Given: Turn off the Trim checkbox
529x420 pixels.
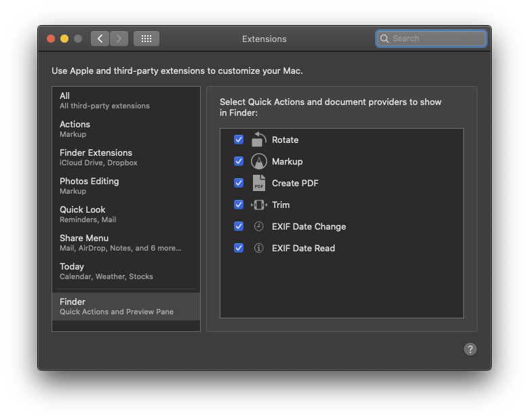Looking at the screenshot, I should [239, 205].
